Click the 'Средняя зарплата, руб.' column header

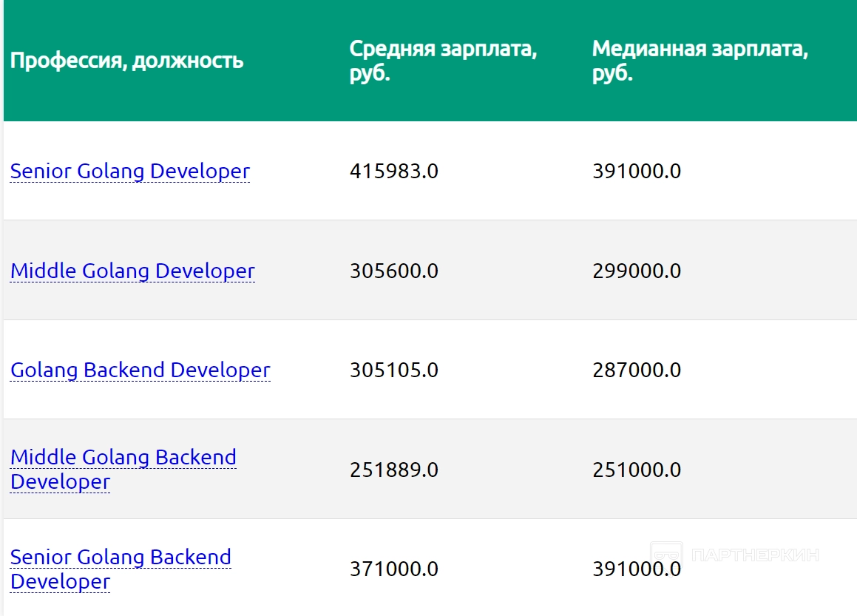click(443, 61)
